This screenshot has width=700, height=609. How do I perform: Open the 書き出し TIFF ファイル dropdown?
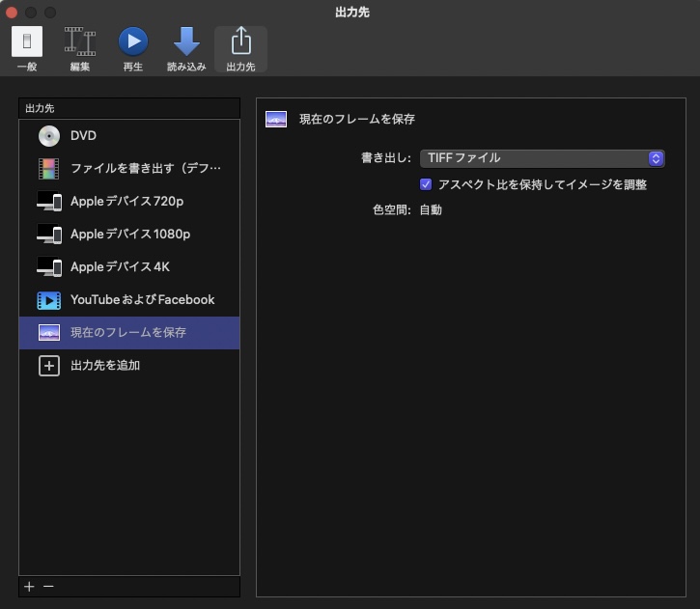(541, 158)
